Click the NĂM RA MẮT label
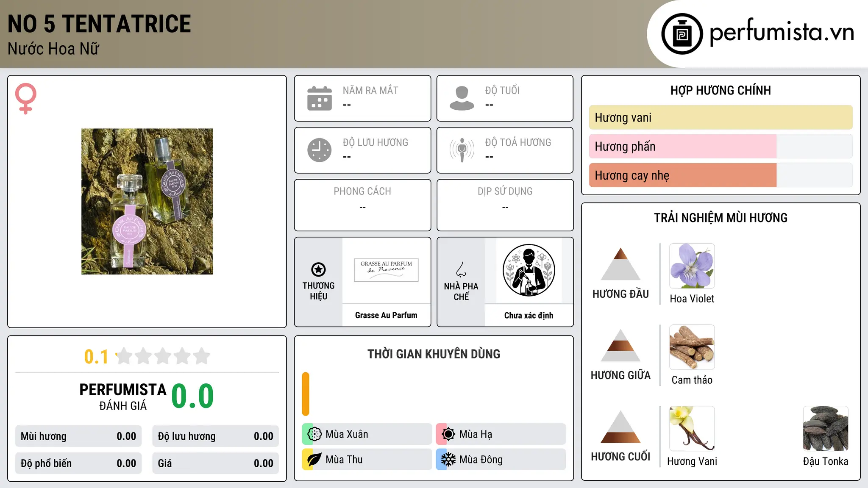Screen dimensions: 868x488 tap(370, 90)
